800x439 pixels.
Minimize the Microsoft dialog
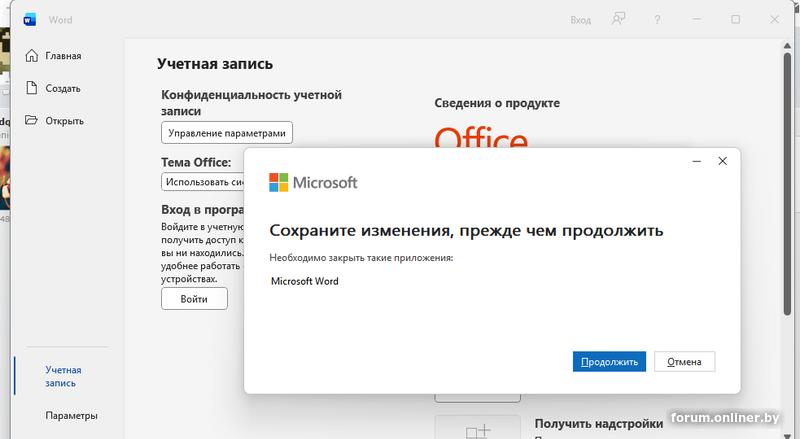pyautogui.click(x=696, y=161)
